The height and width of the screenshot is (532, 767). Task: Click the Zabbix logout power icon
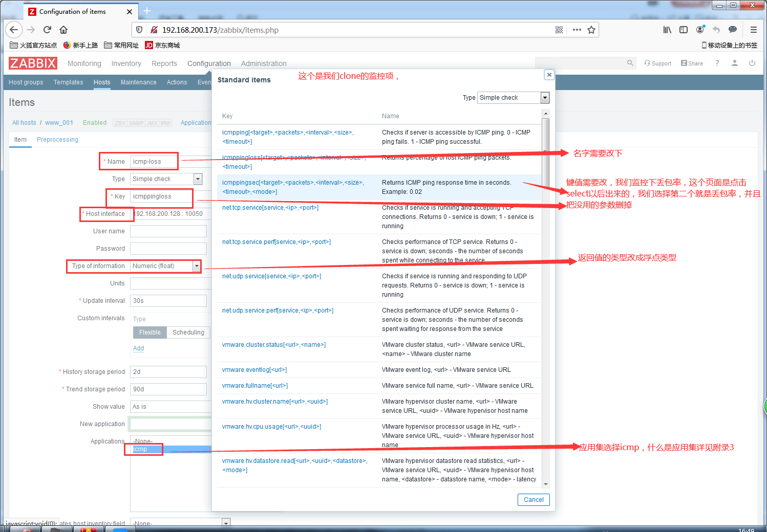coord(752,63)
